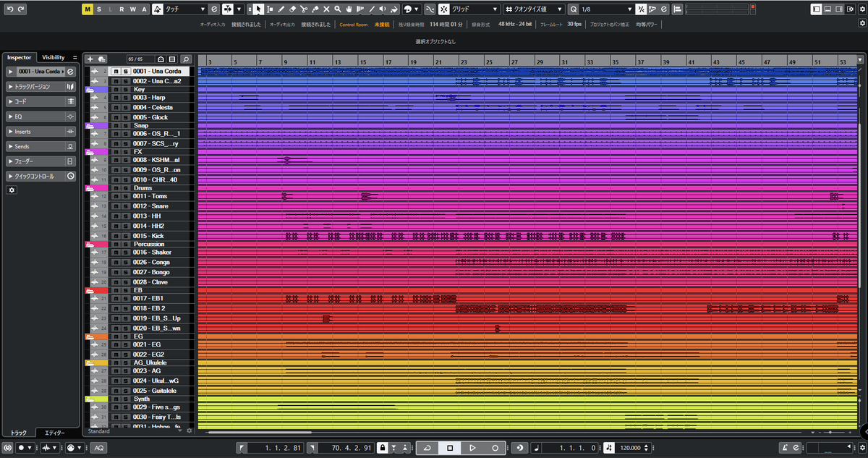Open the 1/8 quantize preset dropdown

click(606, 9)
